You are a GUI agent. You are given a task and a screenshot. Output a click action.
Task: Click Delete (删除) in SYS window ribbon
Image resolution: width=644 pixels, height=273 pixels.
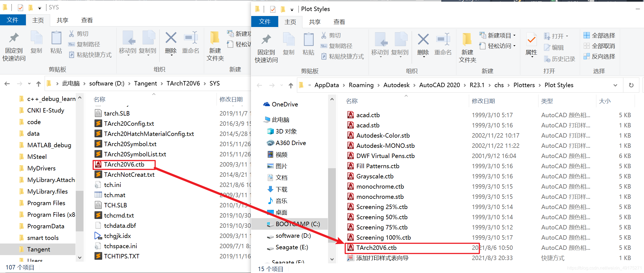click(171, 43)
